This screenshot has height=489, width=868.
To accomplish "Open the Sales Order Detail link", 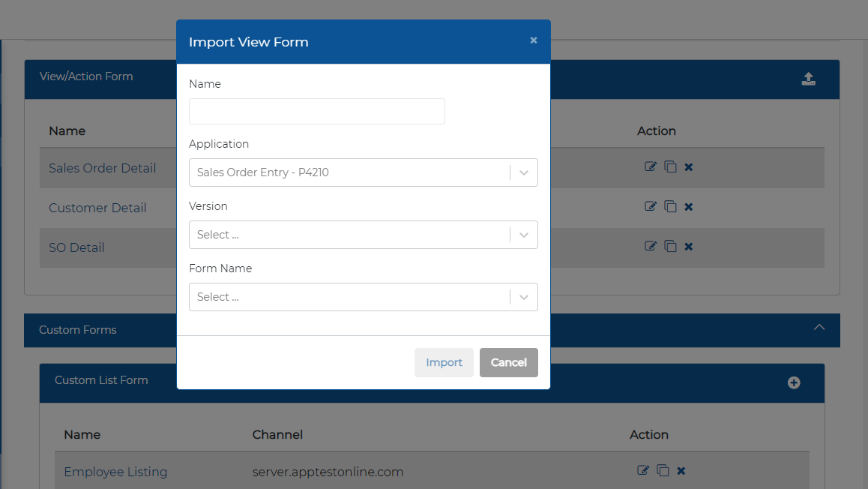I will [x=102, y=168].
